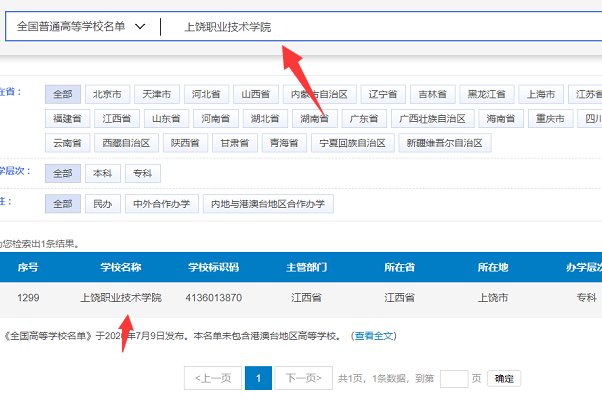The image size is (602, 399).
Task: Click row number 1299 cell
Action: [x=28, y=298]
